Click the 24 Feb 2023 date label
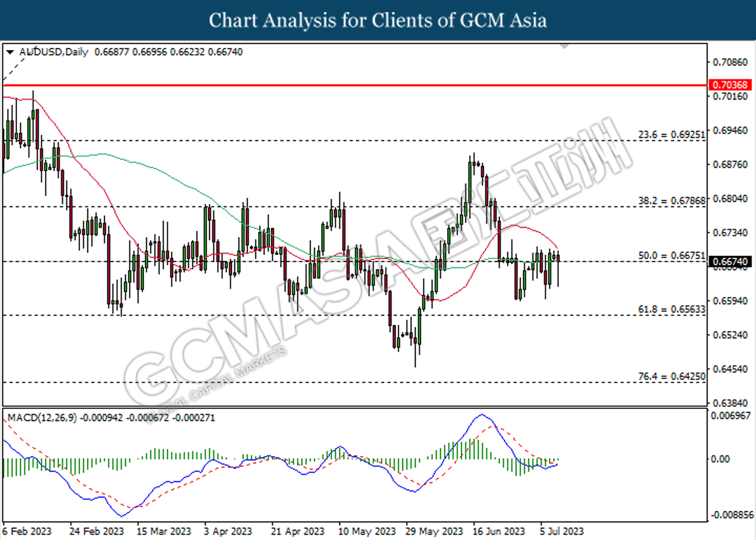 point(96,531)
